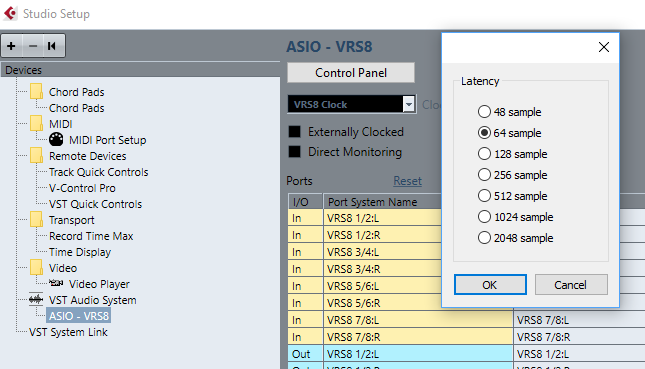Select Remote Devices in tree
Screen dimensions: 645x369
(87, 156)
